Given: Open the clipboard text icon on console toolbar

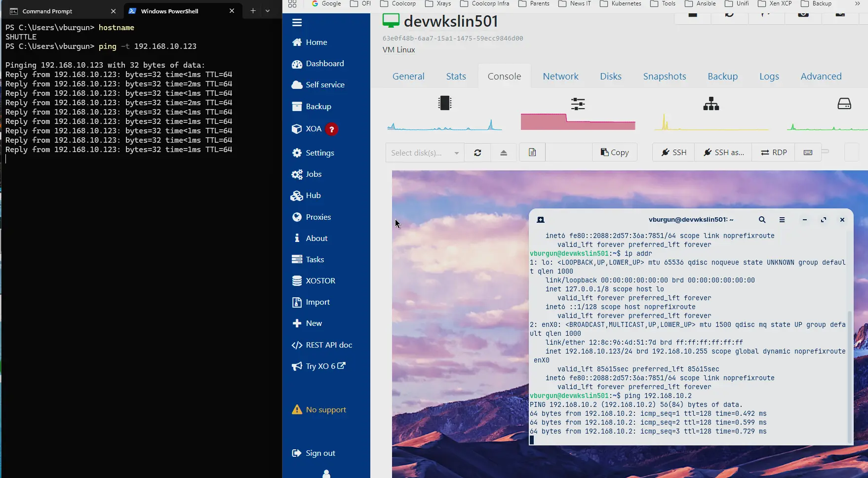Looking at the screenshot, I should click(x=531, y=152).
